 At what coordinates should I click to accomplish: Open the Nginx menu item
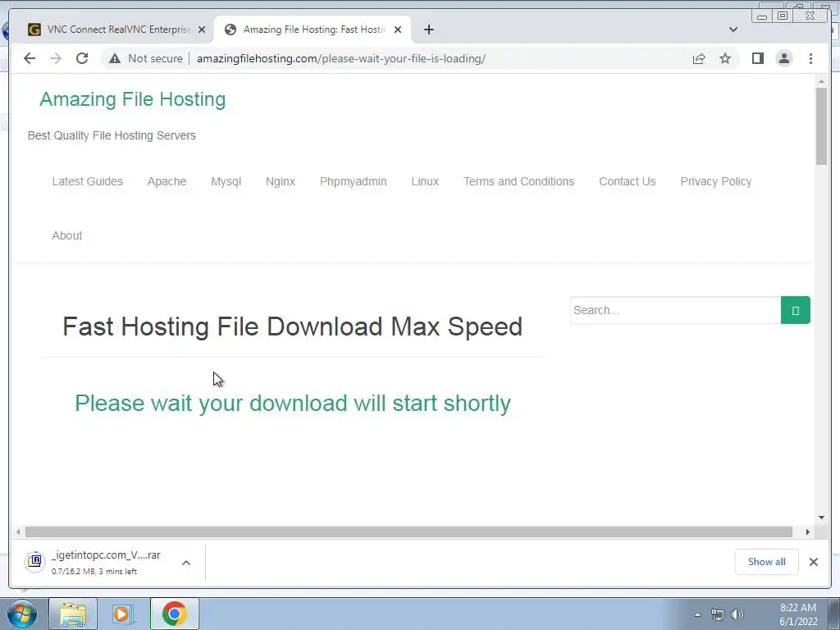click(281, 181)
